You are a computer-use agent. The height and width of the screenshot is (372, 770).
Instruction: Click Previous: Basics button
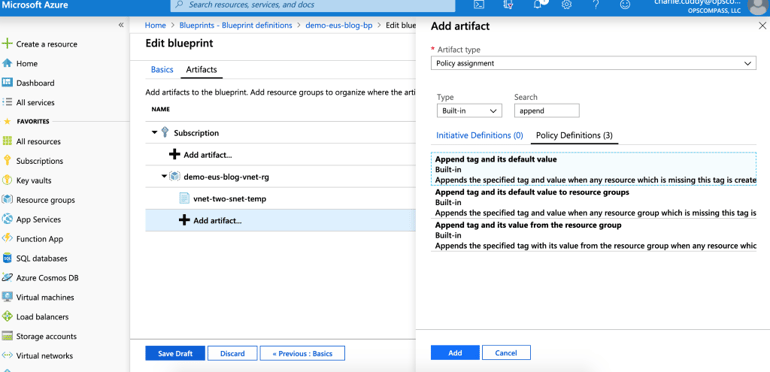(302, 353)
